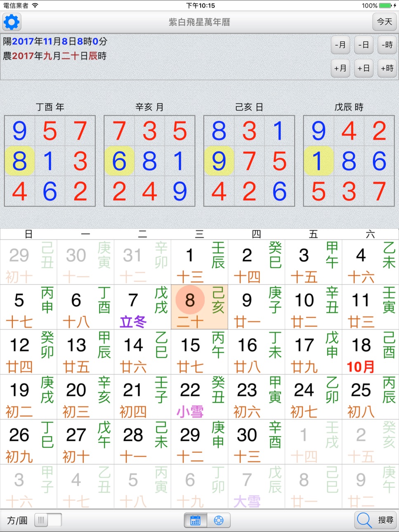Image resolution: width=399 pixels, height=532 pixels.
Task: Decrease day with the -日 button
Action: coord(364,45)
